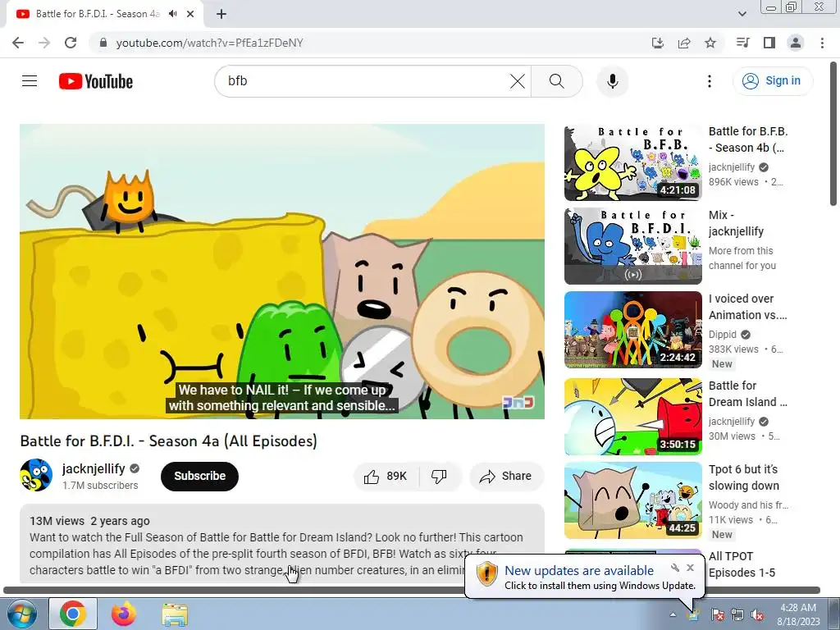Like the video with thumbs up

[x=386, y=477]
